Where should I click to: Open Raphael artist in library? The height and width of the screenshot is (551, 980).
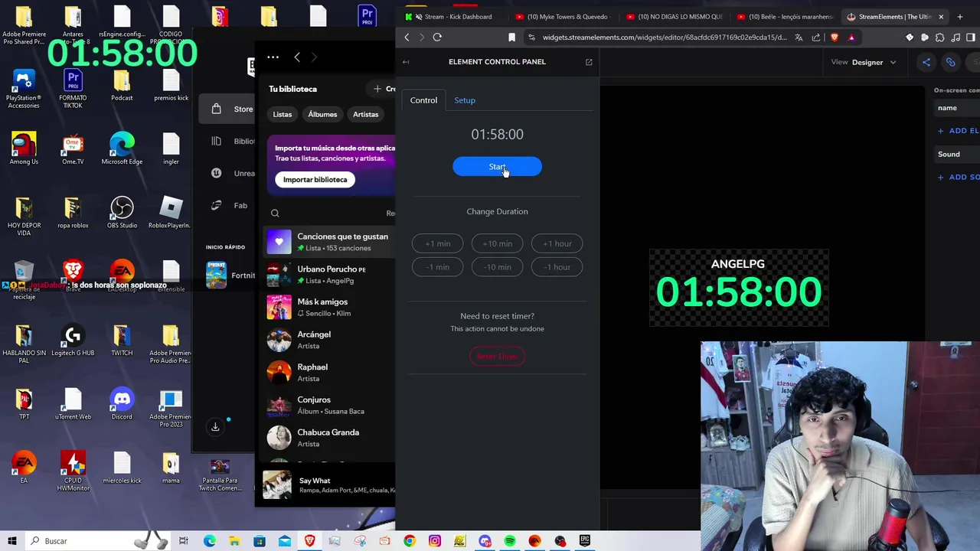[329, 373]
